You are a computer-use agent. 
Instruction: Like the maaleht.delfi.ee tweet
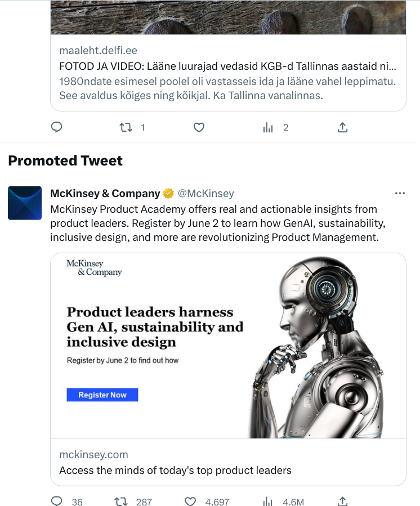coord(199,128)
